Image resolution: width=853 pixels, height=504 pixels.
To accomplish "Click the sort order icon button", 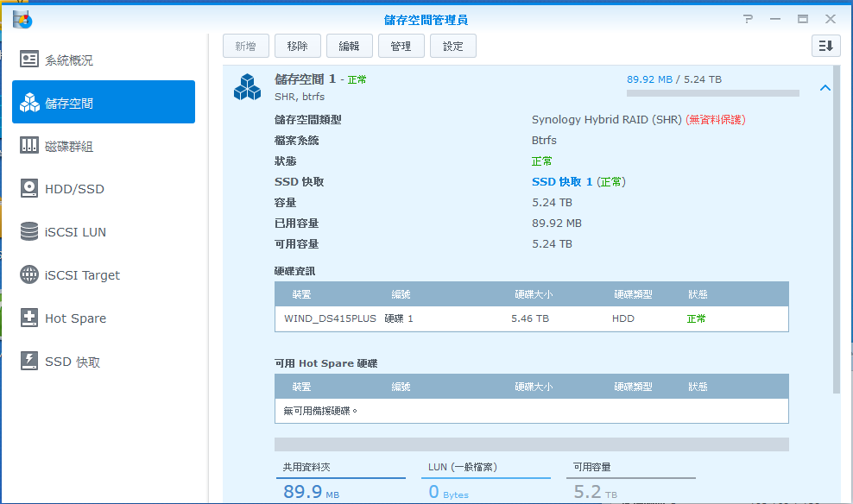I will 825,46.
